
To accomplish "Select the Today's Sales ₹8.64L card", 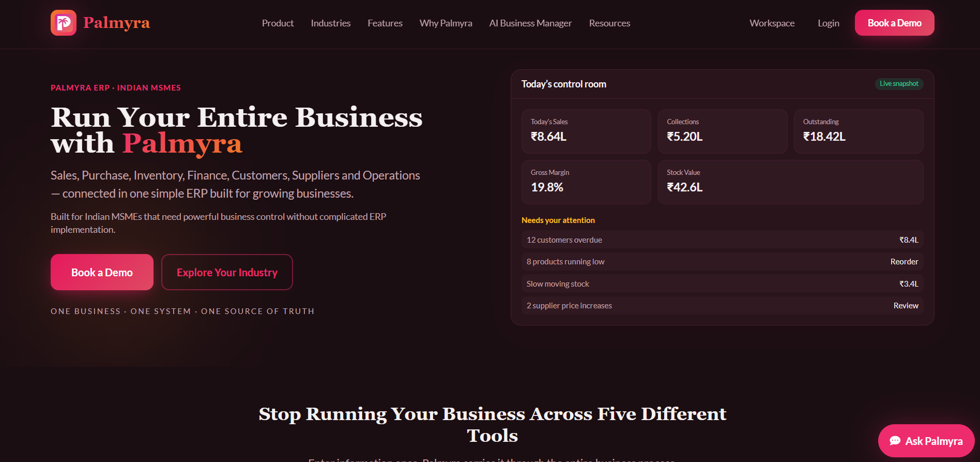I will coord(586,131).
